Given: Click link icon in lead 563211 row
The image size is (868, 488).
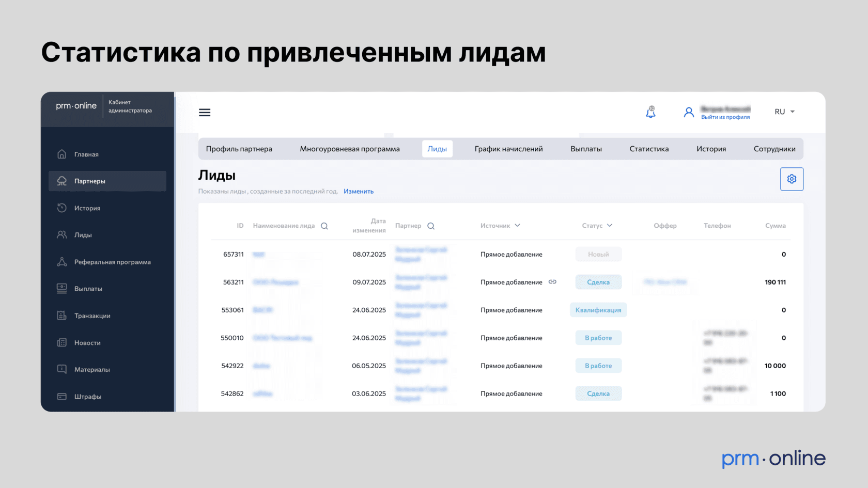Looking at the screenshot, I should pos(552,282).
